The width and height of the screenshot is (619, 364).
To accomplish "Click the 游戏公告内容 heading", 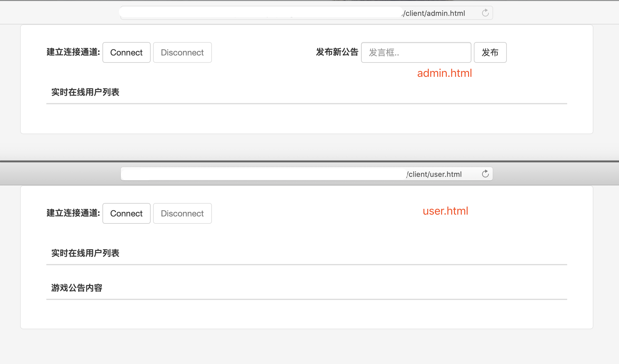I will coord(77,288).
